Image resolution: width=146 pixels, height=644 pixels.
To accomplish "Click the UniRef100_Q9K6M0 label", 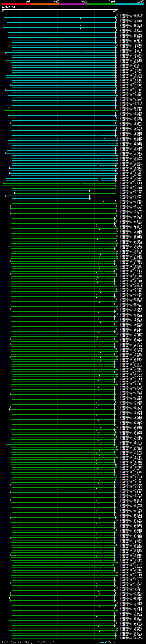I will click(x=131, y=620).
